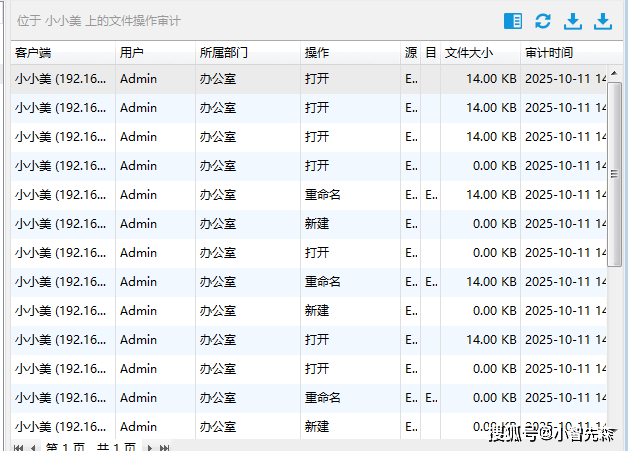The width and height of the screenshot is (628, 451).
Task: Click the title 位于 小小美 上的文件操作审计
Action: click(99, 21)
